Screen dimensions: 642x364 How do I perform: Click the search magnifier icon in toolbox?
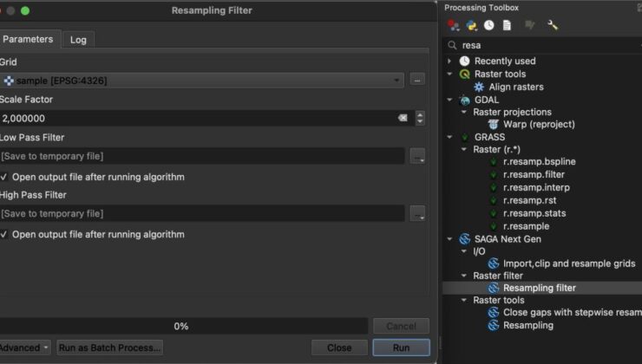click(x=452, y=45)
